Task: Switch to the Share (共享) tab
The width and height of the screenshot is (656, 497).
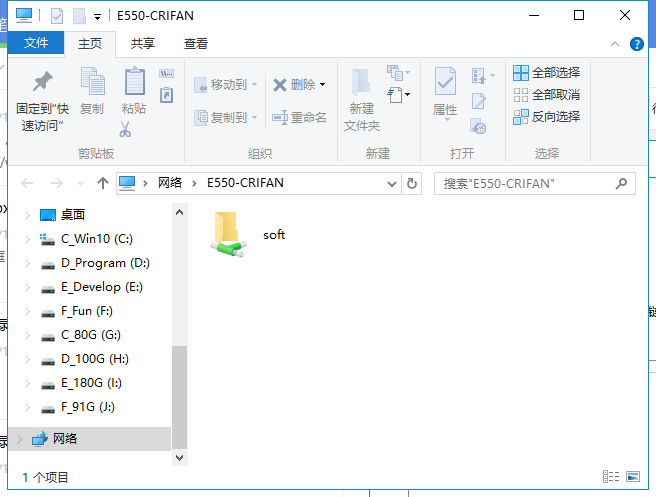Action: pos(142,44)
